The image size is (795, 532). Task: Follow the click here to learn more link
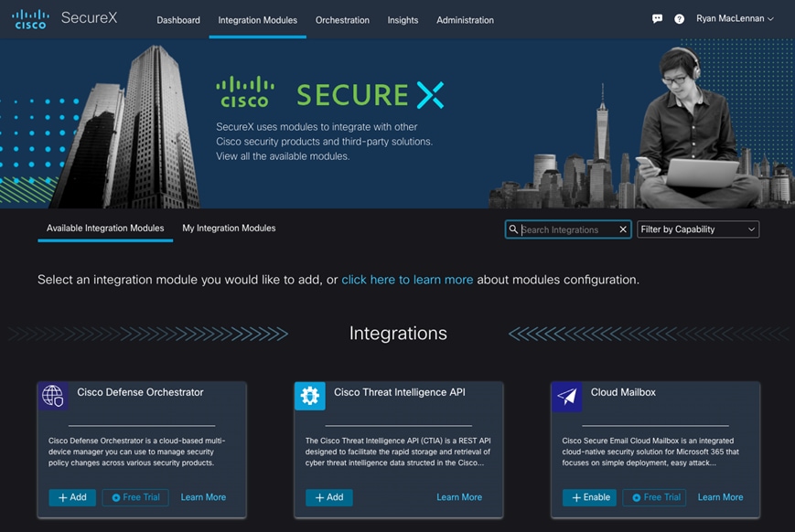point(407,280)
